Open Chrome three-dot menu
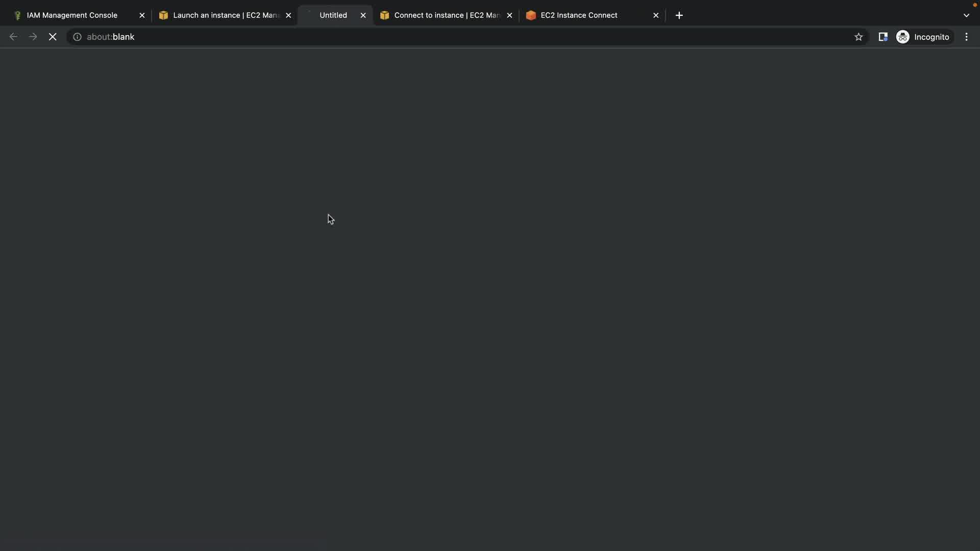Viewport: 980px width, 551px height. (x=966, y=37)
